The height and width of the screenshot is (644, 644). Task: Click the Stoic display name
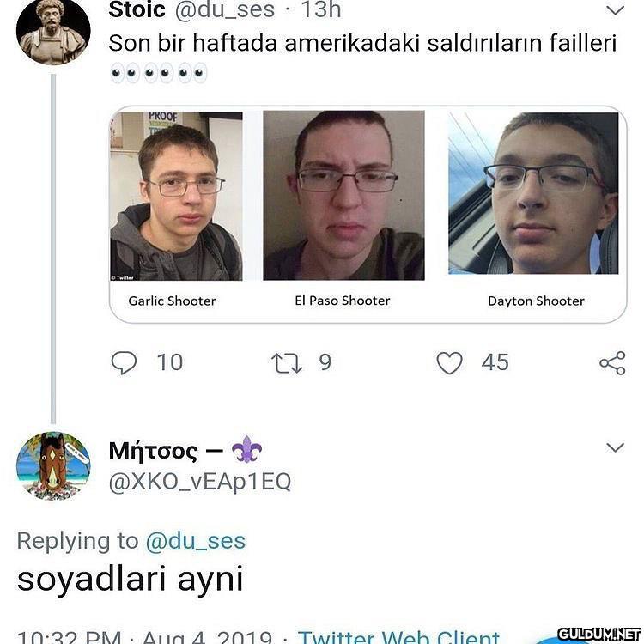(x=137, y=9)
